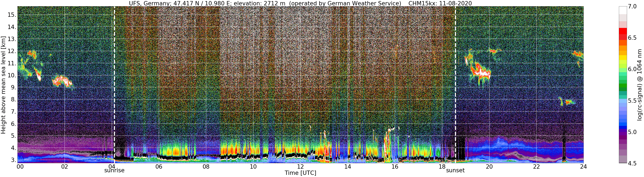The image size is (644, 177).
Task: Click the y-axis tick label '15.'
Action: (12, 15)
